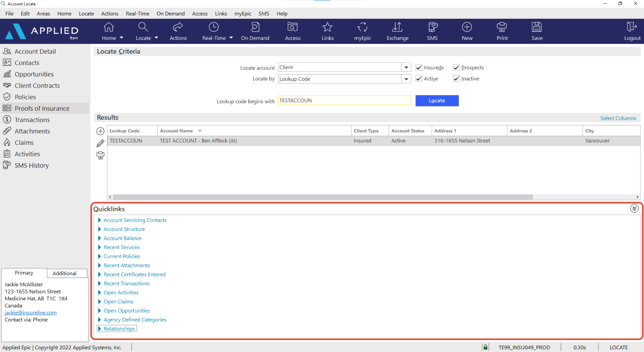This screenshot has height=352, width=644.
Task: Open the On Demand menu bar item
Action: pos(170,14)
